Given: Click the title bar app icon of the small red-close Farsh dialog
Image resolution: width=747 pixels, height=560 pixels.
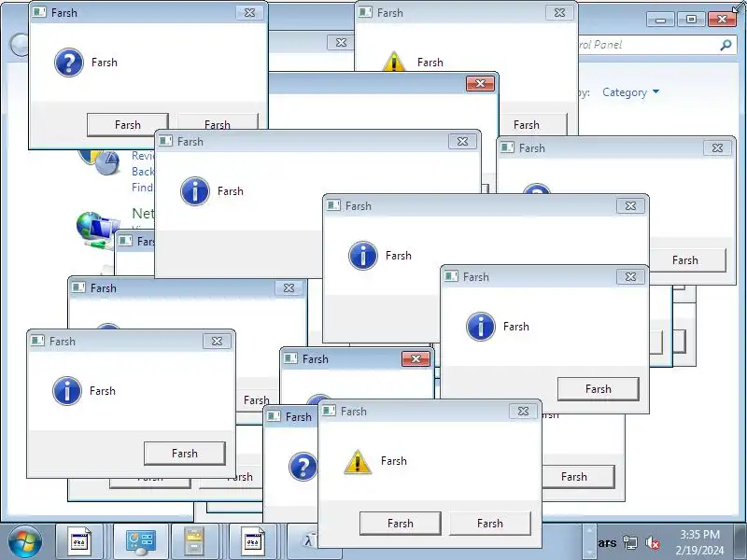Looking at the screenshot, I should point(290,358).
